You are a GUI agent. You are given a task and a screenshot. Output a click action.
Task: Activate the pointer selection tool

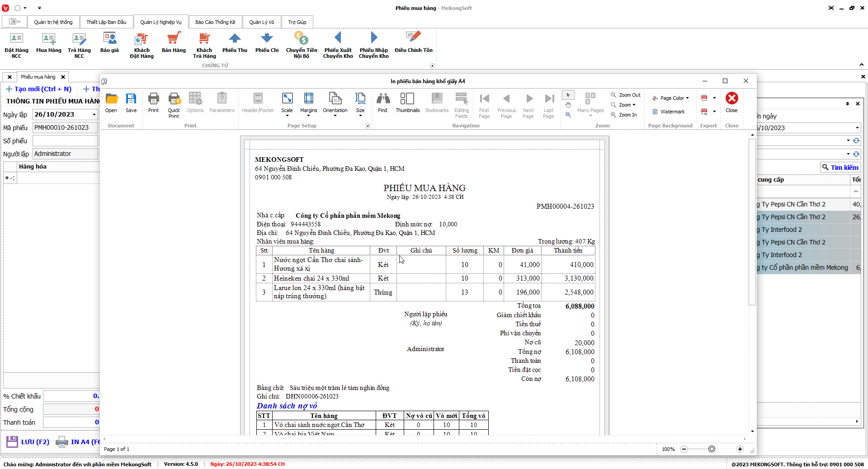pos(568,95)
